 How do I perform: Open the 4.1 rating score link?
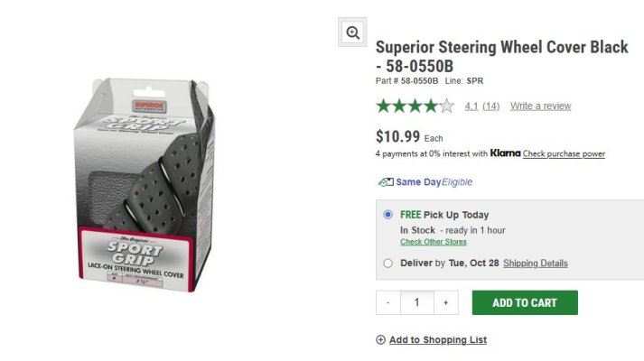tap(471, 106)
